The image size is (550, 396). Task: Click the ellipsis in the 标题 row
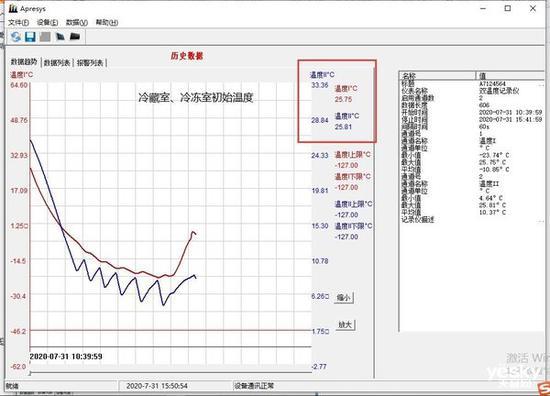(541, 85)
